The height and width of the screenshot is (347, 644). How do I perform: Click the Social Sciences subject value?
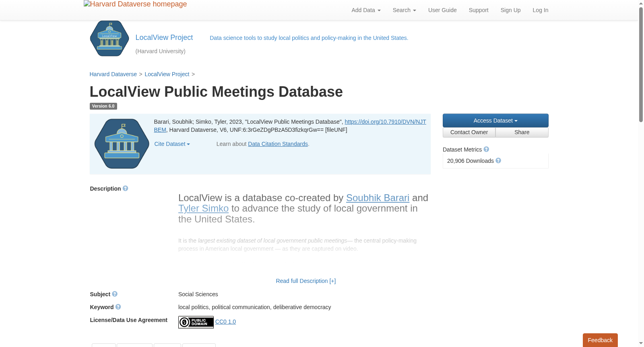198,294
